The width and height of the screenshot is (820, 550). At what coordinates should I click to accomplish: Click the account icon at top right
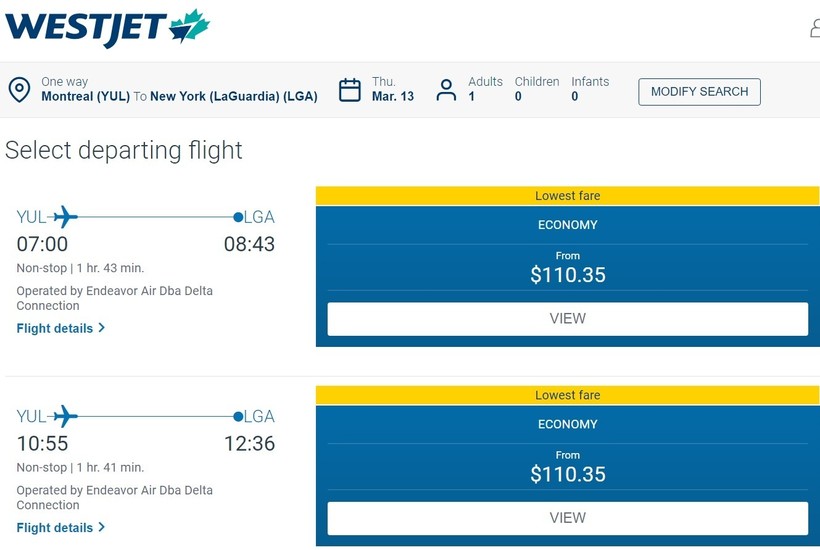point(815,28)
